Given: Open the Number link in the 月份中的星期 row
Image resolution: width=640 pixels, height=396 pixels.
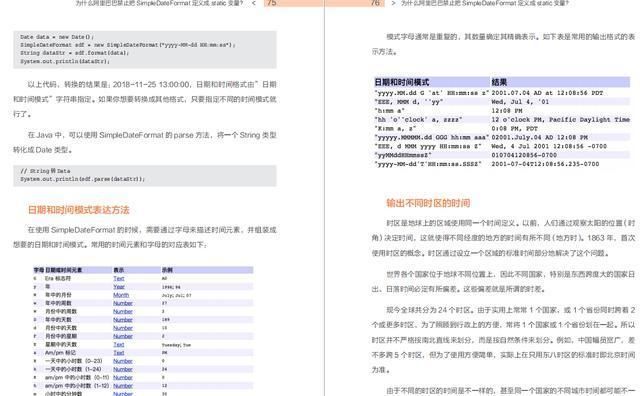Looking at the screenshot, I should (123, 336).
